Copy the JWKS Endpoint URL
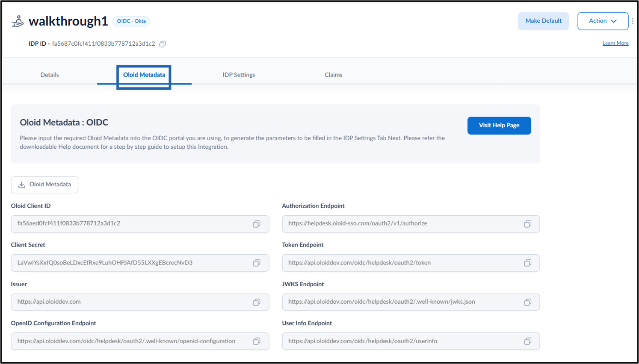 pyautogui.click(x=528, y=302)
